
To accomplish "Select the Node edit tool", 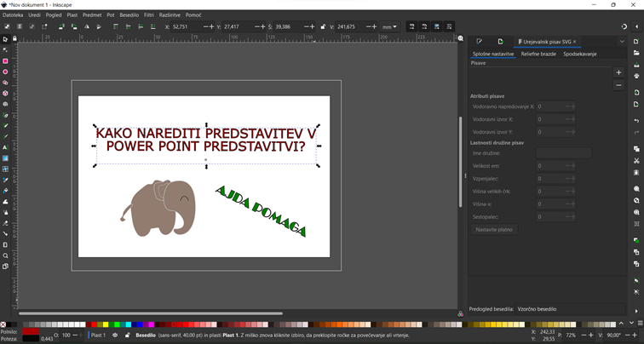I will pyautogui.click(x=5, y=50).
